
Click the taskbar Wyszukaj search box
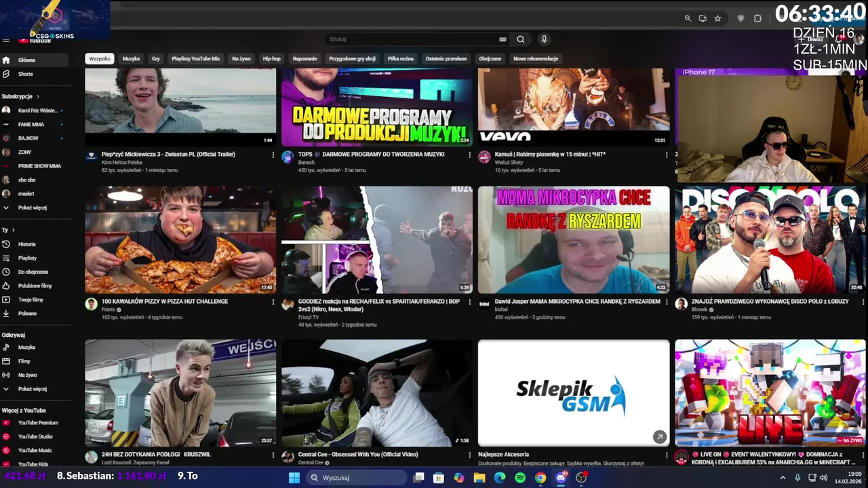(x=356, y=478)
